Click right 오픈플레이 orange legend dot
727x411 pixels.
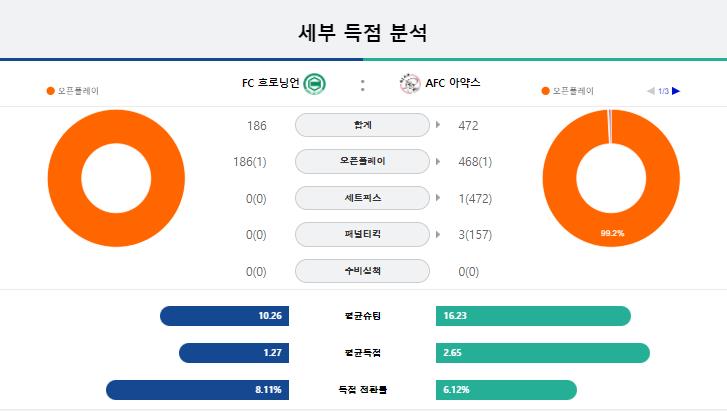[546, 91]
